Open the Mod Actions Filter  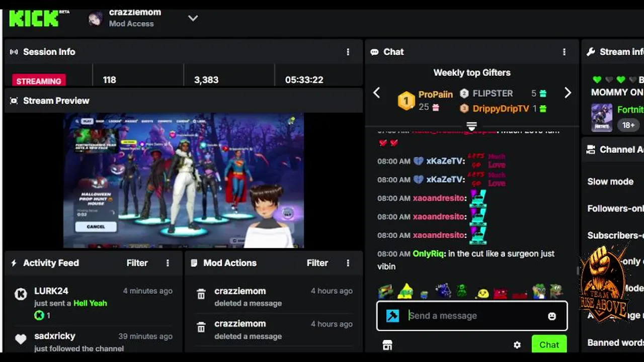tap(317, 263)
